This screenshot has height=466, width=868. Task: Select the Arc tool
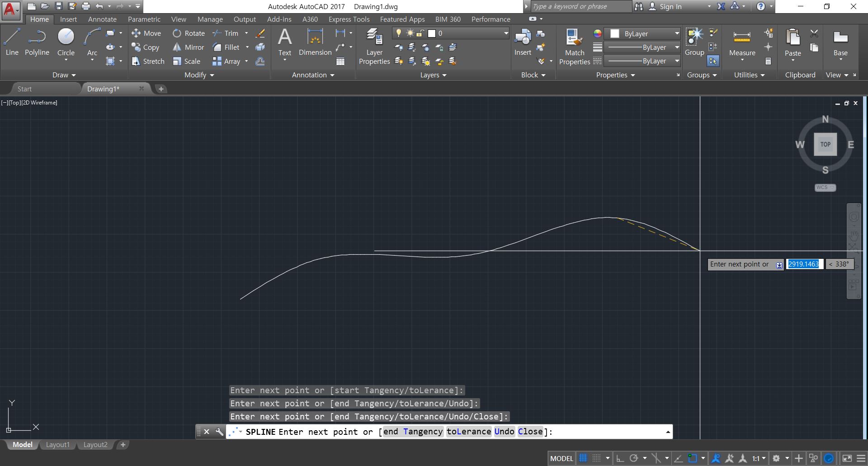[92, 42]
